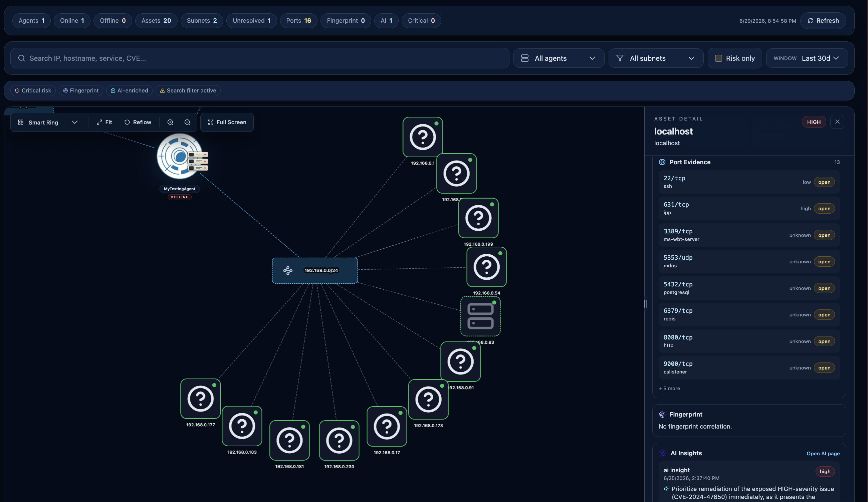Click the Fingerprint section icon

point(662,415)
